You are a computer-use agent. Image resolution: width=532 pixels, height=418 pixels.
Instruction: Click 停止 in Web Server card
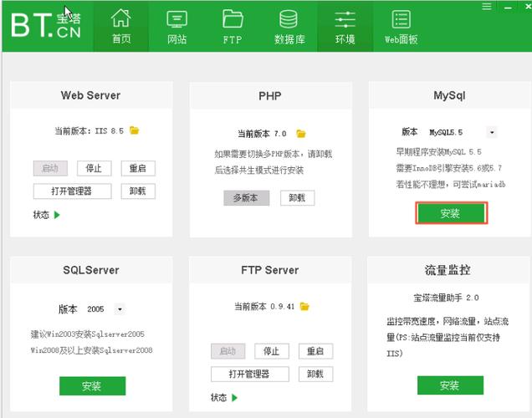[x=94, y=168]
